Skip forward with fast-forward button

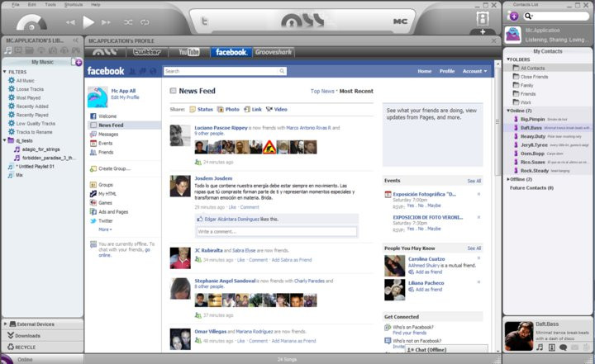(x=106, y=22)
